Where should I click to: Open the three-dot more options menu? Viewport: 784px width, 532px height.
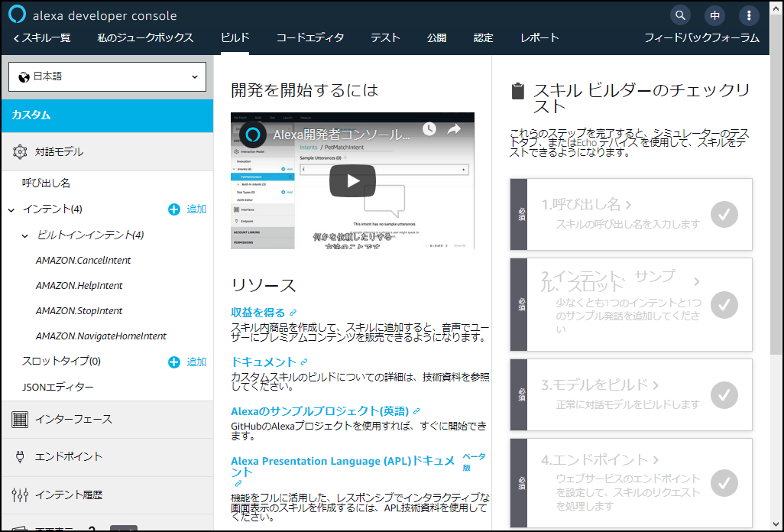[749, 15]
